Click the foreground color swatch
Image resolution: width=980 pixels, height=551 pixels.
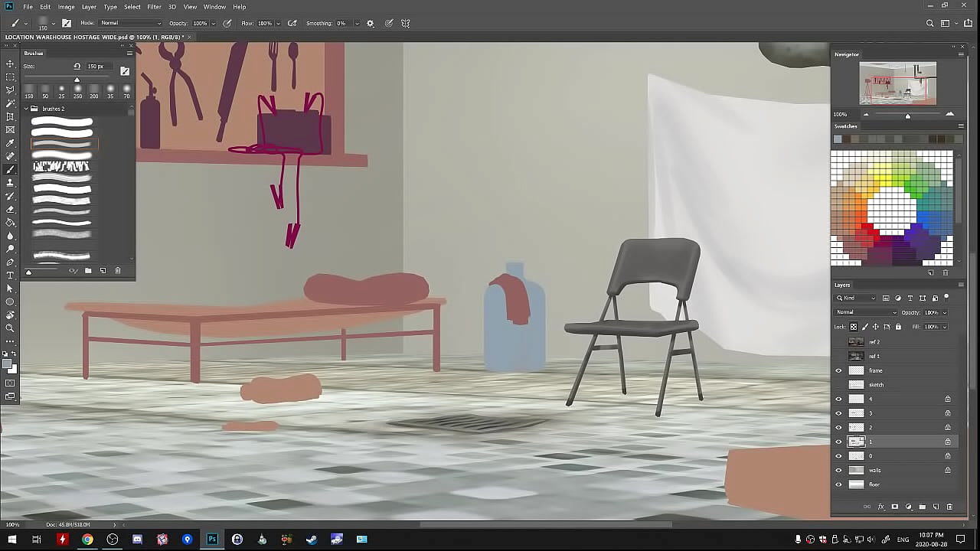[x=8, y=365]
